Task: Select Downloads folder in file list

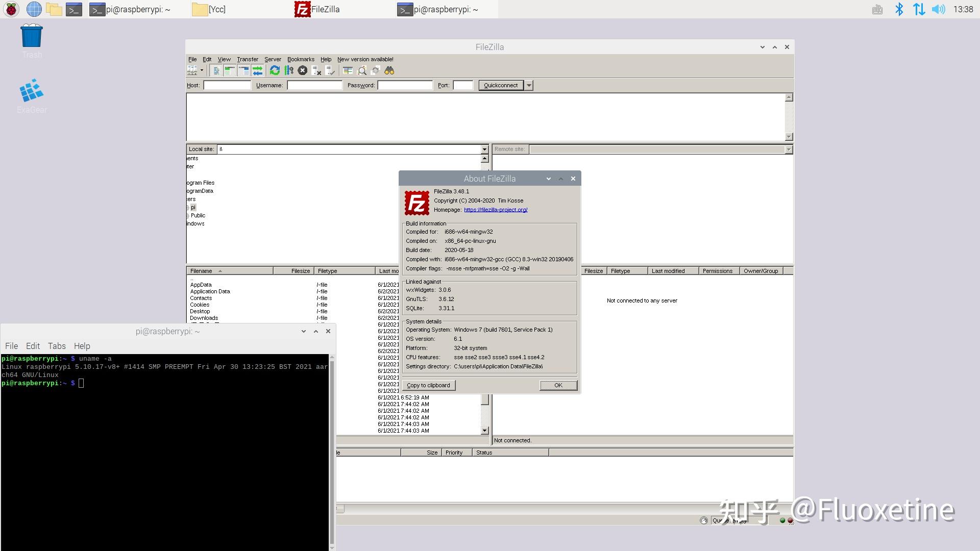Action: [204, 318]
